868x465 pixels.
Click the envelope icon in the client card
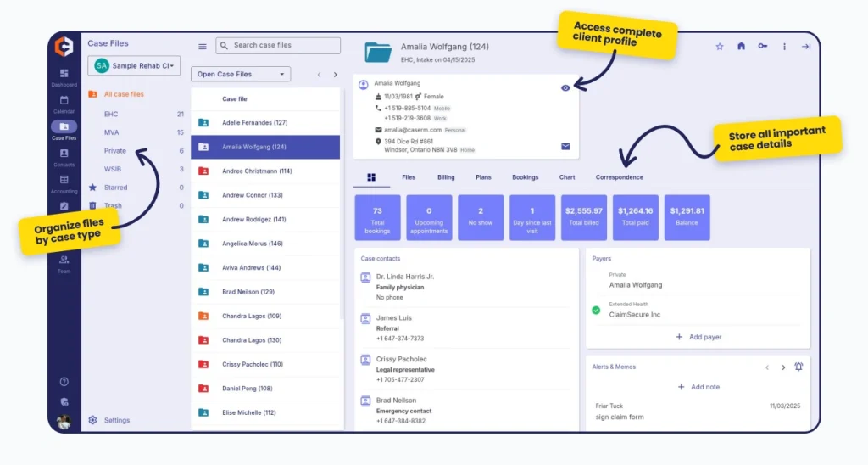pyautogui.click(x=565, y=146)
